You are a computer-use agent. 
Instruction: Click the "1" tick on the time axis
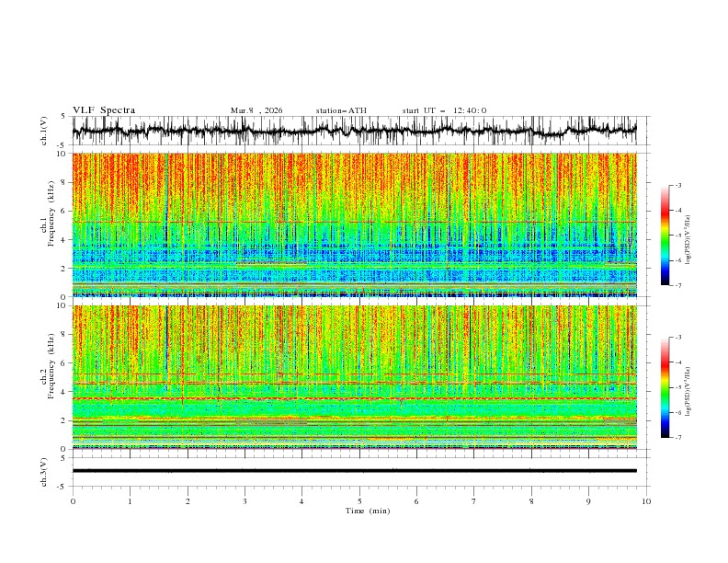[x=130, y=501]
